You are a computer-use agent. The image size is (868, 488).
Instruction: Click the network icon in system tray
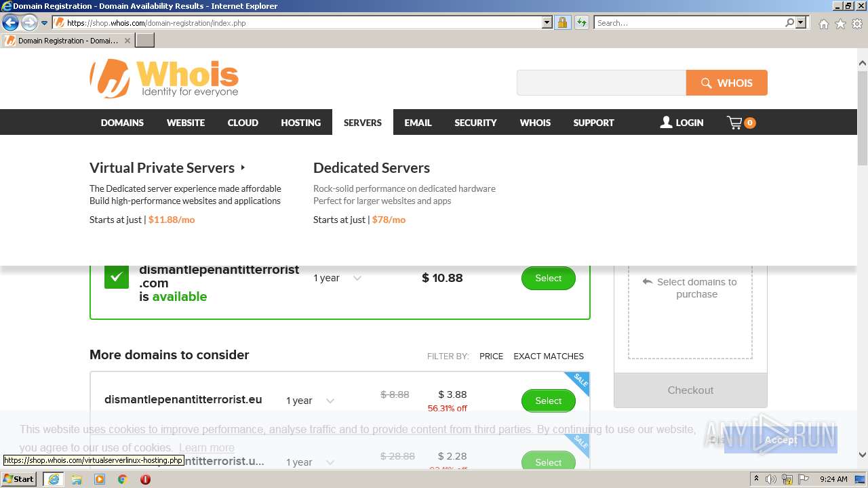click(x=787, y=479)
